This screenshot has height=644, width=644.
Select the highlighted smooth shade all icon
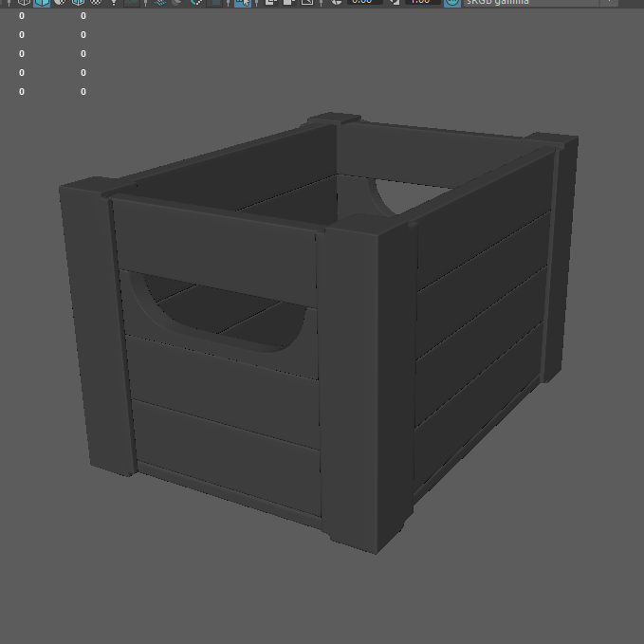click(42, 2)
